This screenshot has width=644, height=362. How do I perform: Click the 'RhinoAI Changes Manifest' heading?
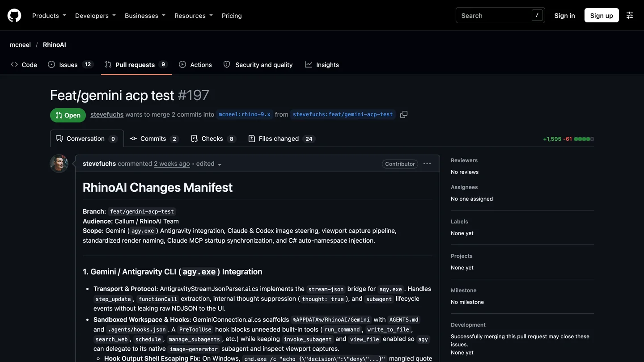click(x=157, y=187)
